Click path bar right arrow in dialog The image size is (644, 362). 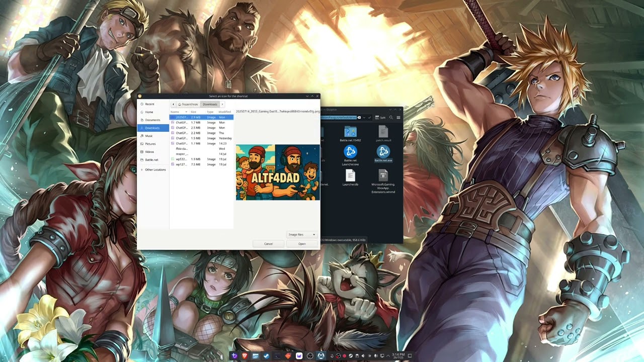(x=222, y=104)
